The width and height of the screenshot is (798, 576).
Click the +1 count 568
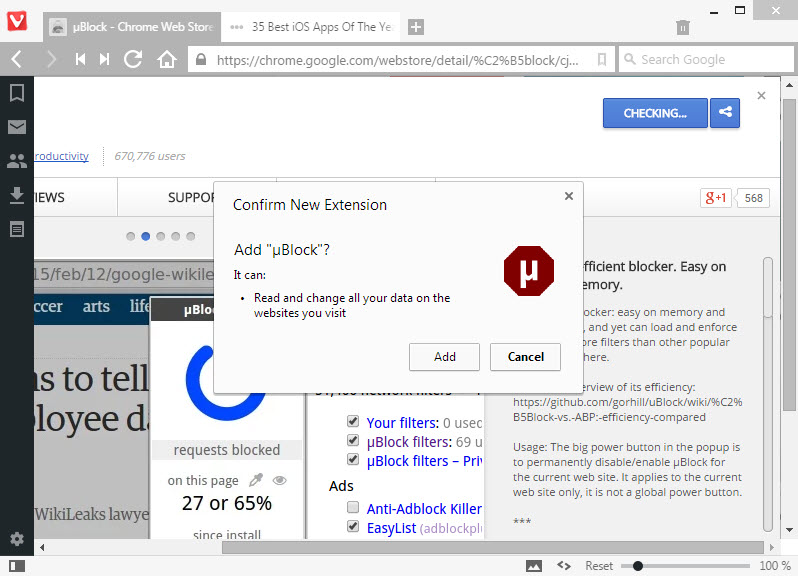[x=753, y=198]
